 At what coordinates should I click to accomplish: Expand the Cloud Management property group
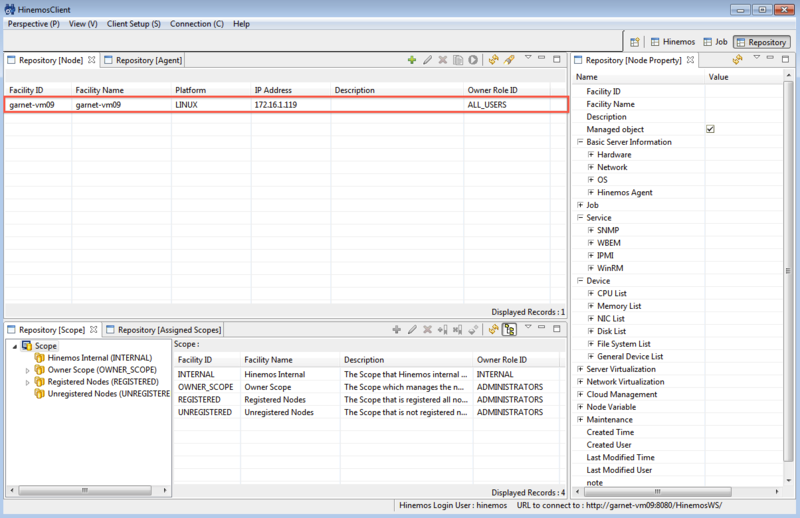pyautogui.click(x=580, y=394)
